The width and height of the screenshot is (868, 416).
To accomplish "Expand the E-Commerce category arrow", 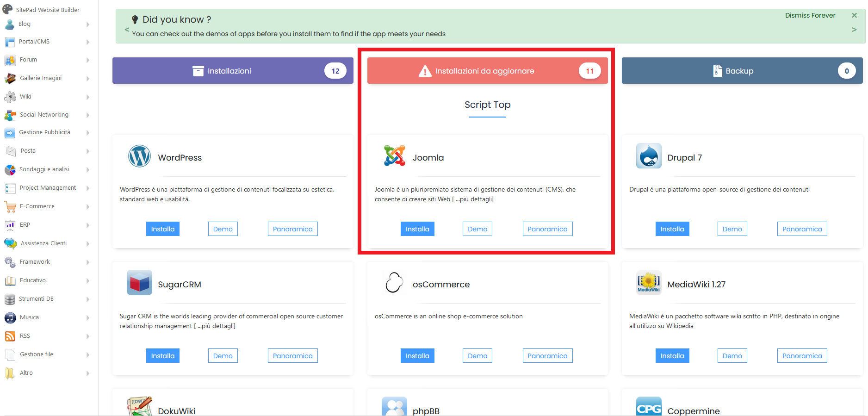I will click(88, 207).
